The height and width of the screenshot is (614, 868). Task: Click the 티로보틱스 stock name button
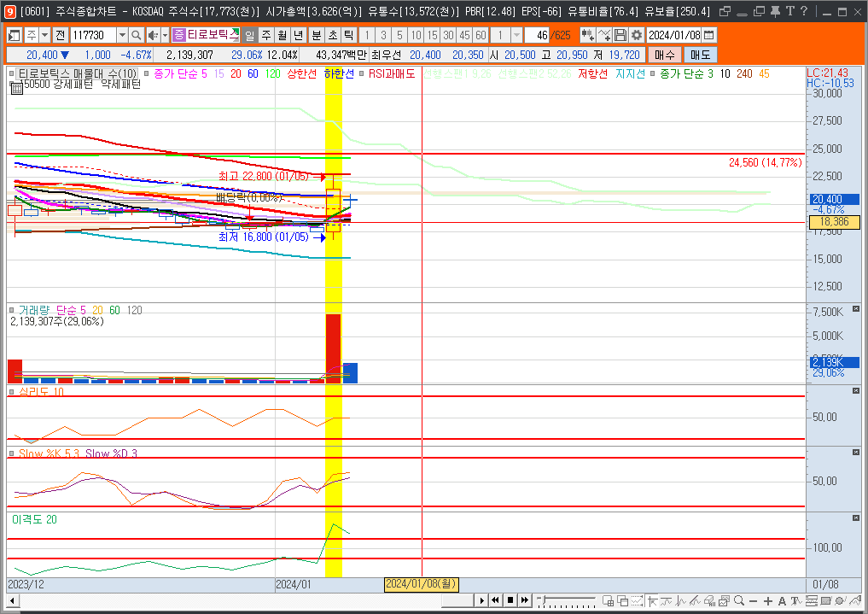coord(206,35)
